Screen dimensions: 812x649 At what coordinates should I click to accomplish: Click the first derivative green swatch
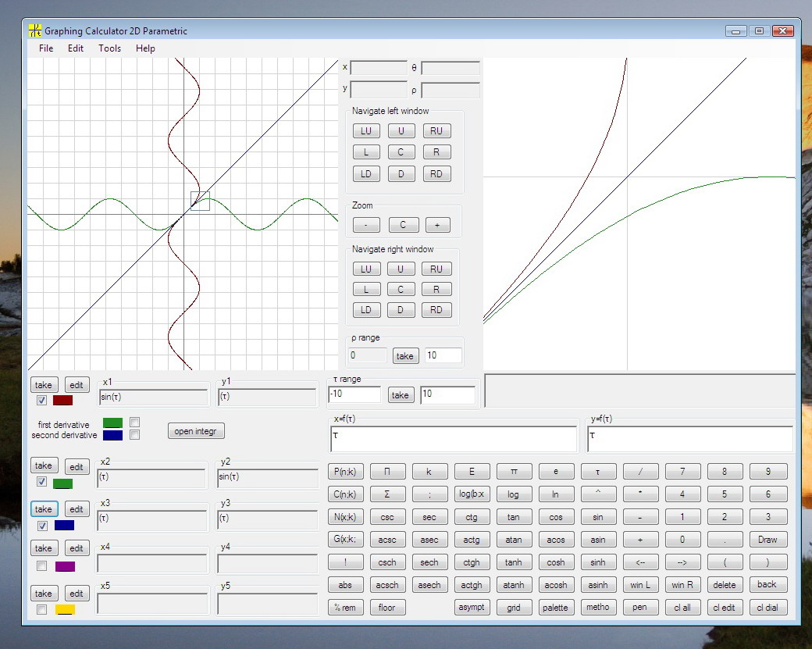pos(113,423)
